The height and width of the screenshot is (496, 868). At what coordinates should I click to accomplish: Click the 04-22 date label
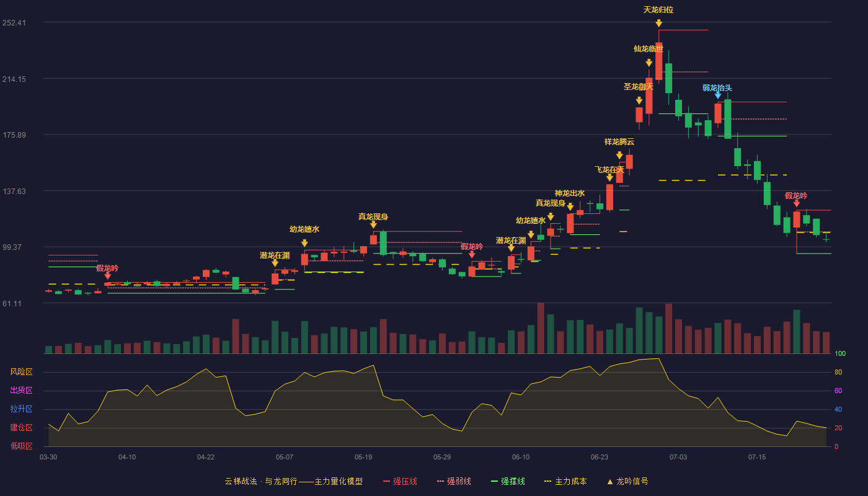pyautogui.click(x=206, y=457)
